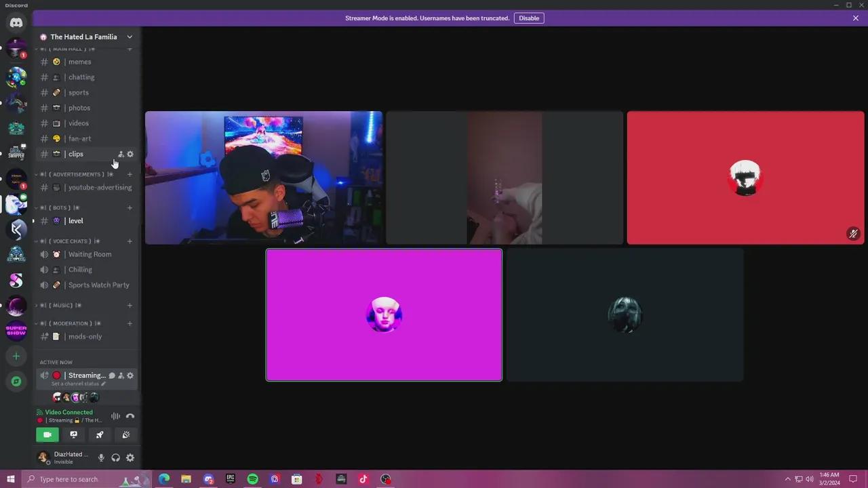The image size is (868, 488).
Task: Open the Super Show server icon
Action: 16,331
